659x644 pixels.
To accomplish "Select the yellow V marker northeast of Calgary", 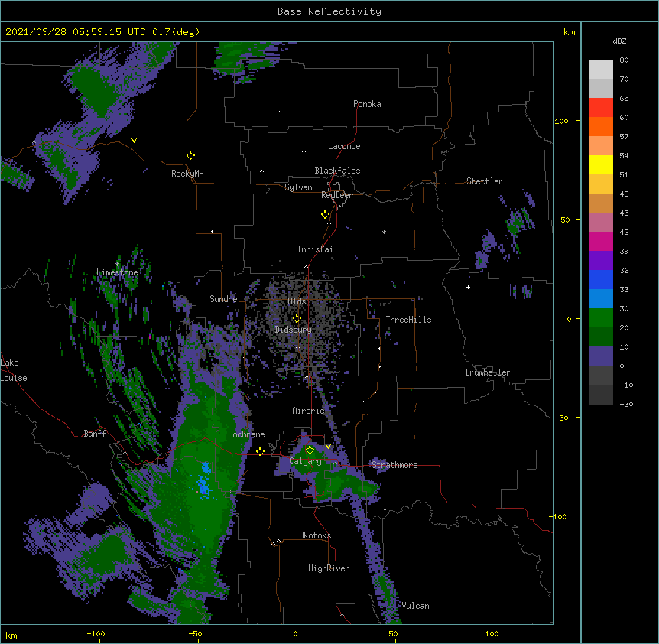I will click(x=328, y=447).
